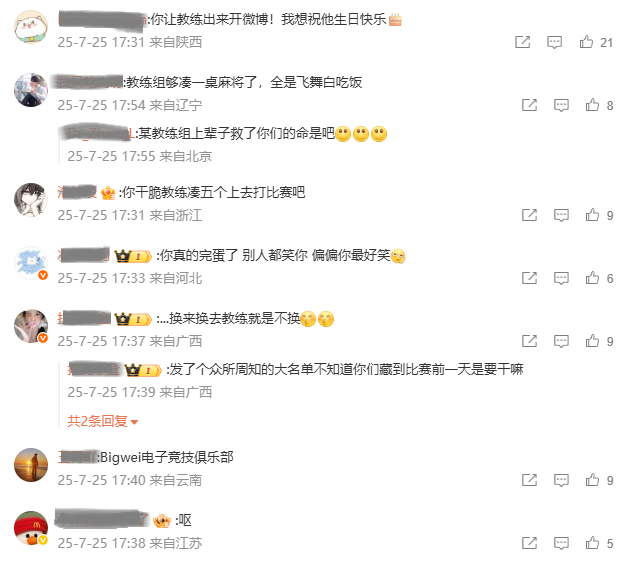This screenshot has width=630, height=562.
Task: Expand the 共2条回复 replies
Action: 103,421
